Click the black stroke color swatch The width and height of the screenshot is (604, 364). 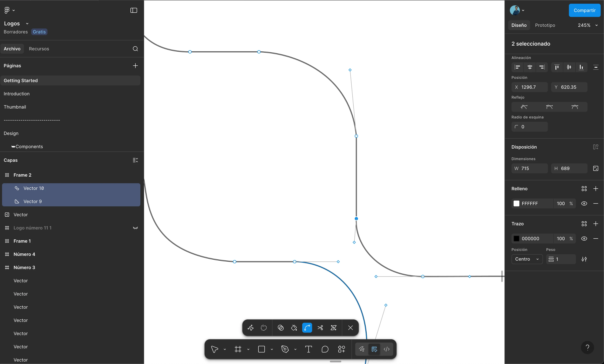point(516,239)
